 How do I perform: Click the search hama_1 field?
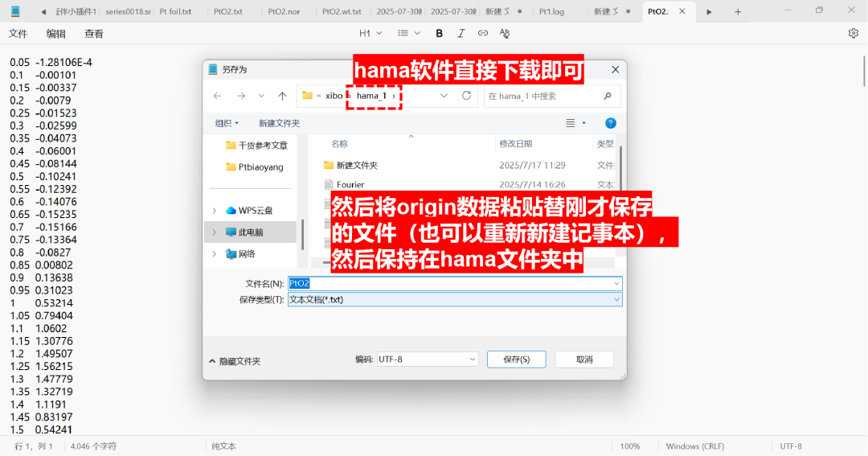[551, 96]
